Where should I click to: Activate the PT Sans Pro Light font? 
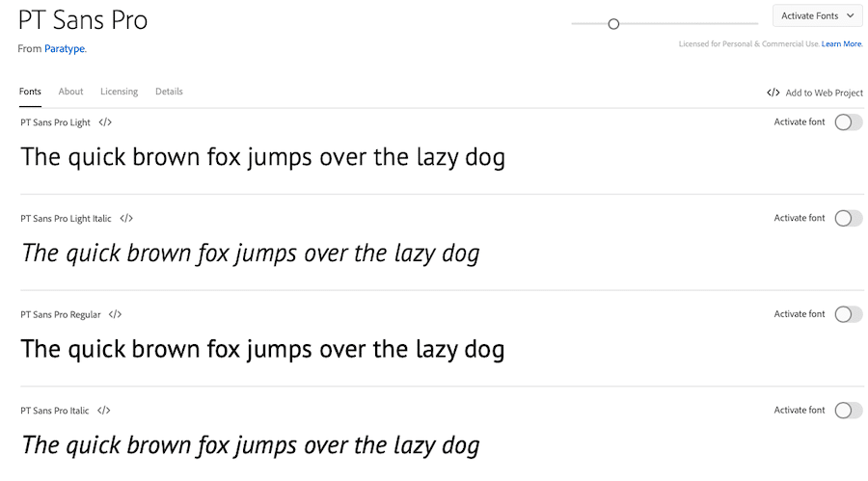coord(848,122)
